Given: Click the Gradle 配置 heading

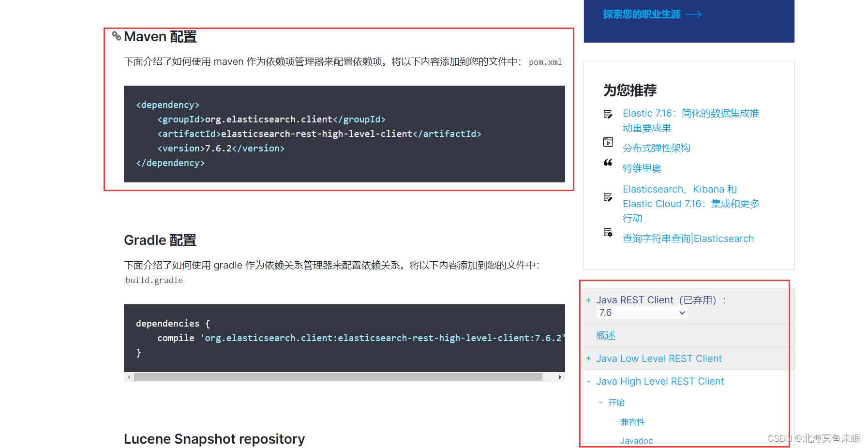Looking at the screenshot, I should point(160,240).
